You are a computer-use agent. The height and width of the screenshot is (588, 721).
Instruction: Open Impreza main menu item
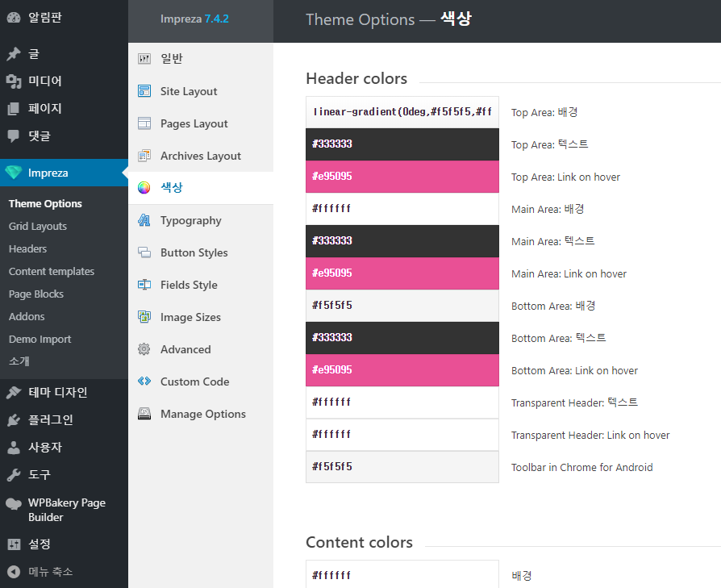pos(64,173)
